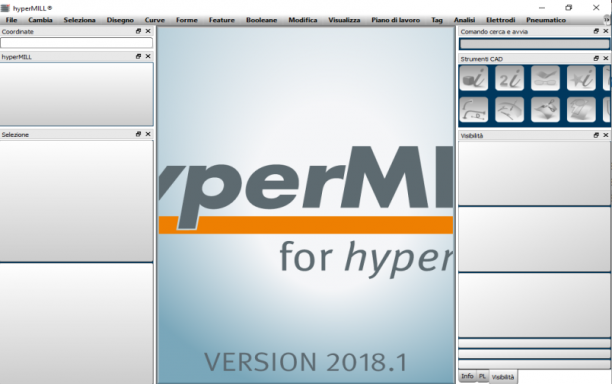Open the Tag menu

coord(437,20)
